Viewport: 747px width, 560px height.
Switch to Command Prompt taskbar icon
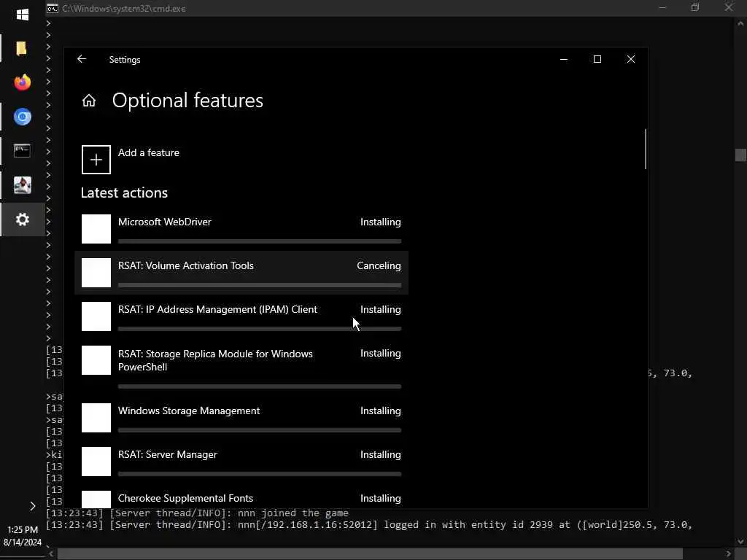point(23,151)
